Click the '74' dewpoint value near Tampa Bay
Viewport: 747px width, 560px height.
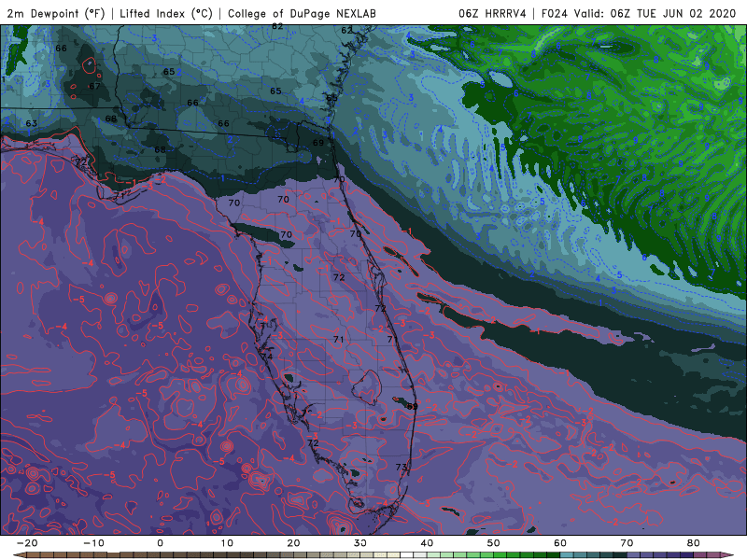coord(267,357)
